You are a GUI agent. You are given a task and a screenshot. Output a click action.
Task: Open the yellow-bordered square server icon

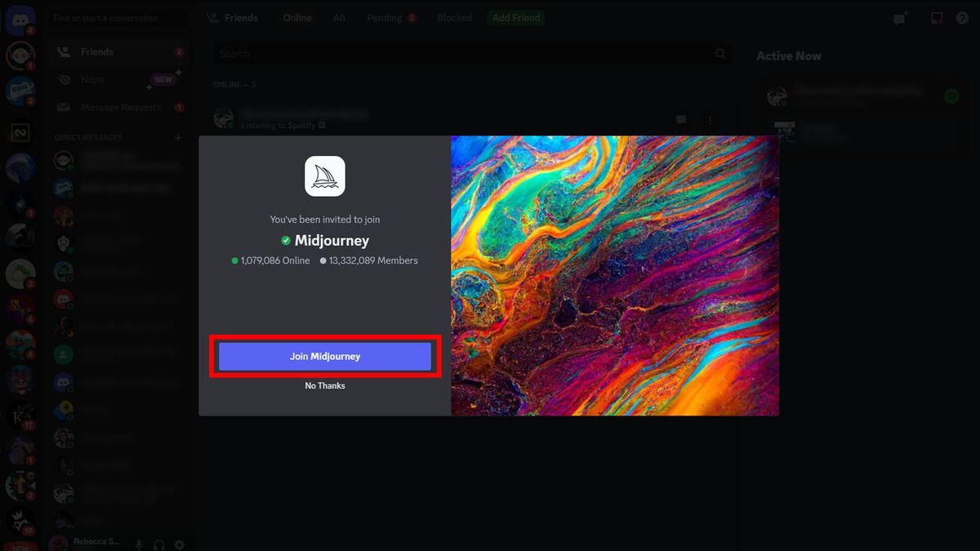click(x=20, y=131)
